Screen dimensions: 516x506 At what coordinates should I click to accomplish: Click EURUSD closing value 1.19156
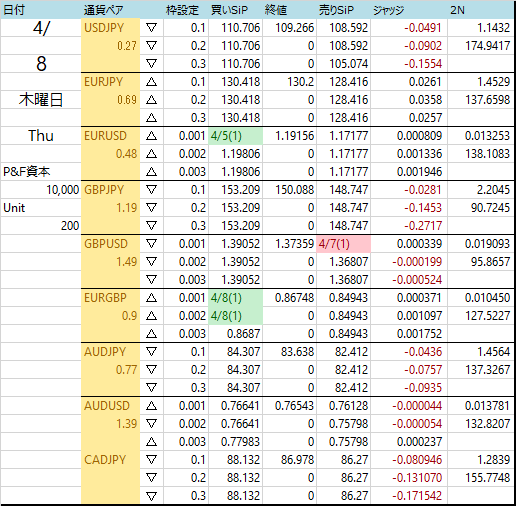point(295,136)
